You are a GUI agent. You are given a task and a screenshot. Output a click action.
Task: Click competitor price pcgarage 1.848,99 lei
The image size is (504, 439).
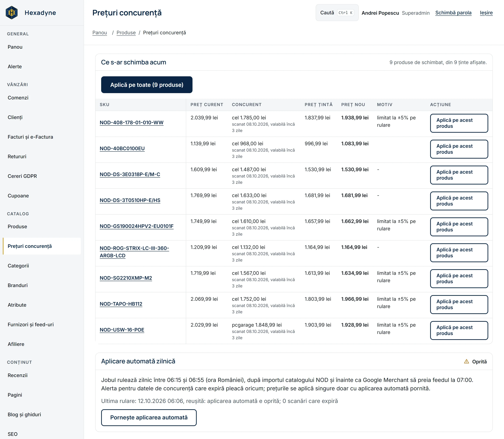[257, 325]
